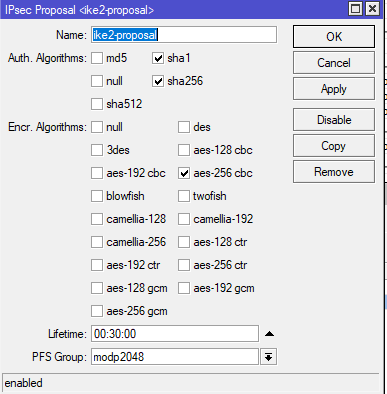Apply the proposal changes

tap(334, 89)
